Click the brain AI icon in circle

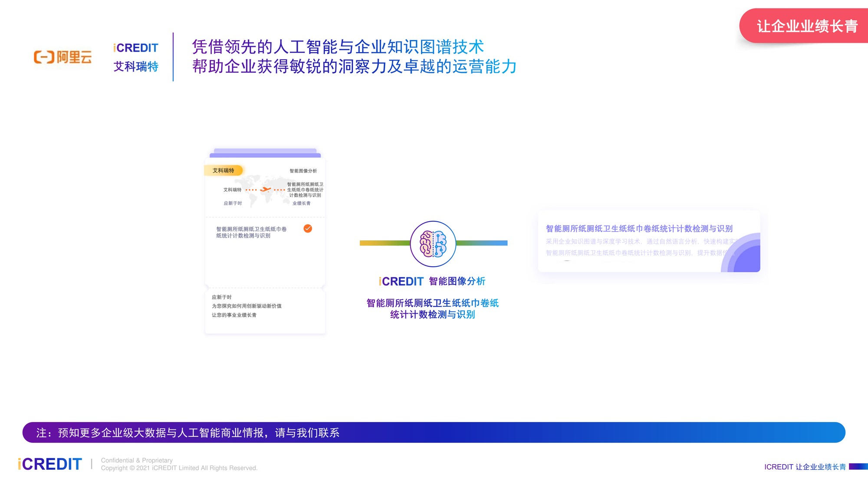pyautogui.click(x=433, y=244)
